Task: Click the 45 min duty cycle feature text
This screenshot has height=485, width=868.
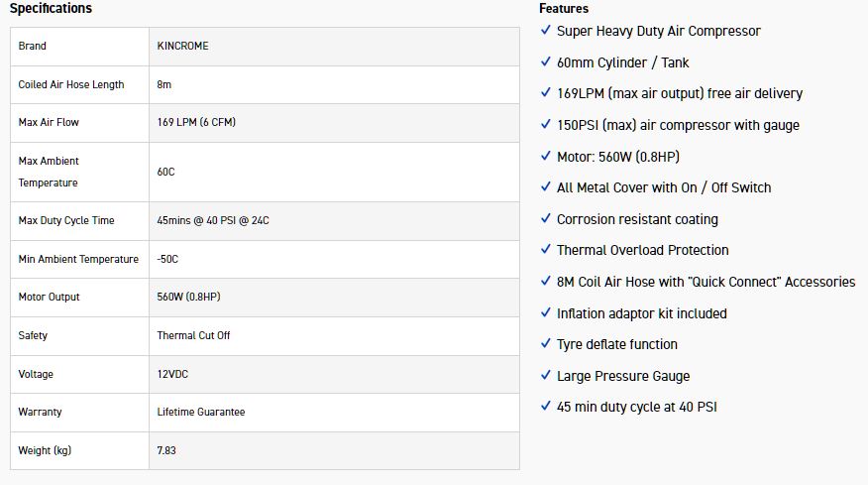Action: (x=637, y=407)
